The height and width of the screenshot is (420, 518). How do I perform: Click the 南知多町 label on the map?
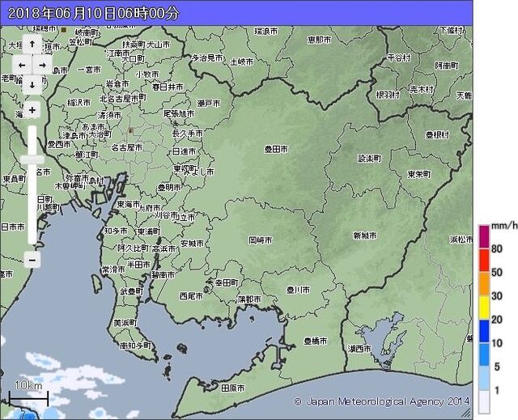pyautogui.click(x=135, y=346)
